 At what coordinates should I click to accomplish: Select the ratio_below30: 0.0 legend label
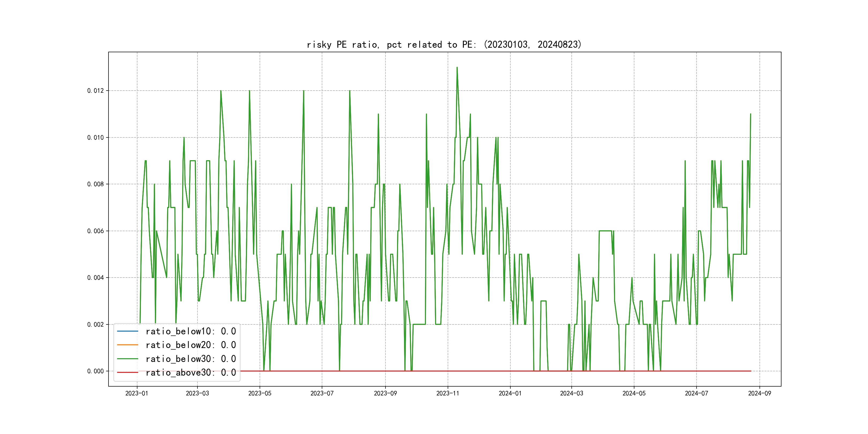(191, 359)
